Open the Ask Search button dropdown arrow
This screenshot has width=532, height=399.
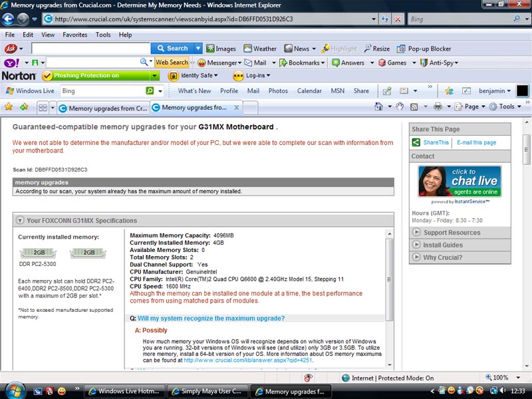198,49
